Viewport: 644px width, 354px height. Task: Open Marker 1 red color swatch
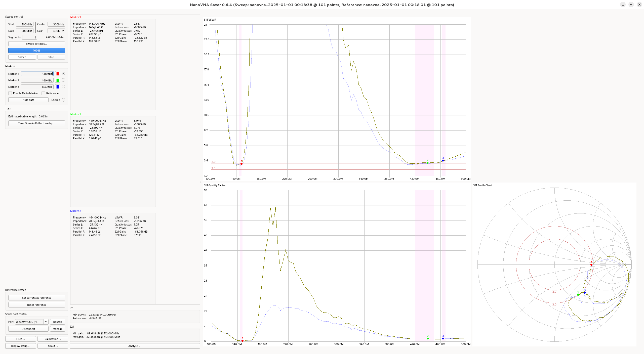click(58, 74)
